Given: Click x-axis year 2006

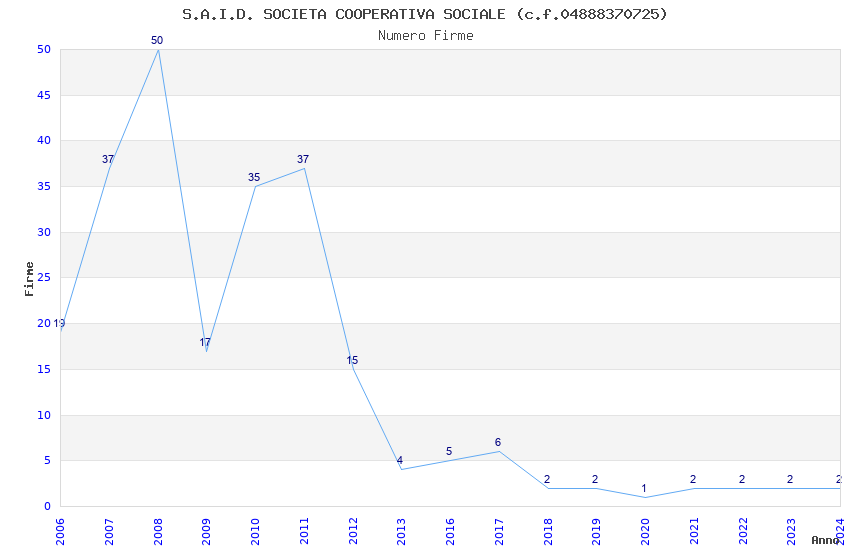Looking at the screenshot, I should tap(60, 532).
